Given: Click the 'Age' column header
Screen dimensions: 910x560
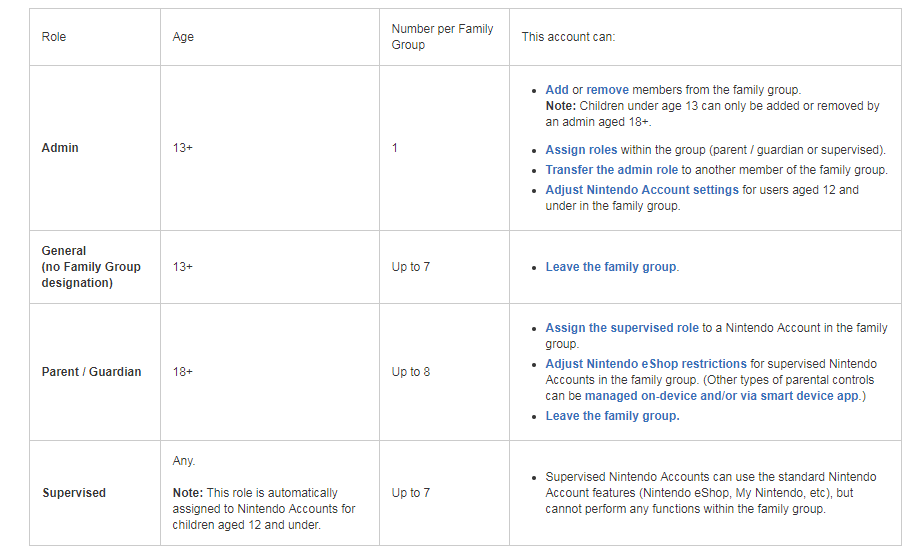Looking at the screenshot, I should pos(183,37).
